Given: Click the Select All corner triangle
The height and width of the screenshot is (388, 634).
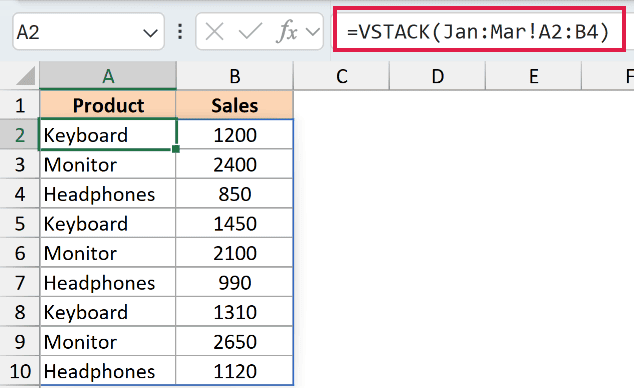Looking at the screenshot, I should pyautogui.click(x=25, y=76).
